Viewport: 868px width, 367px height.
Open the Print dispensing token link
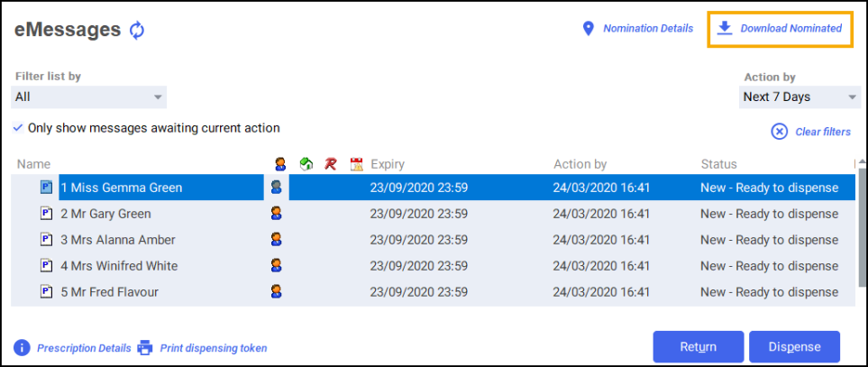pyautogui.click(x=213, y=348)
